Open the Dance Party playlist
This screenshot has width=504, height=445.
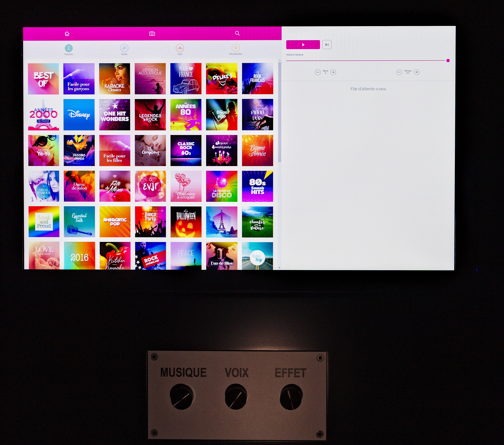click(x=150, y=222)
